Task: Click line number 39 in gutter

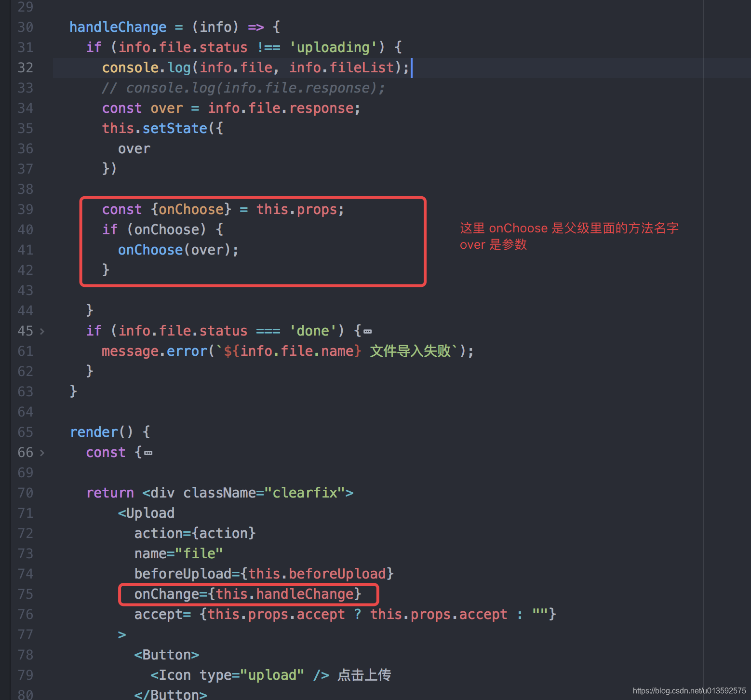Action: coord(26,209)
